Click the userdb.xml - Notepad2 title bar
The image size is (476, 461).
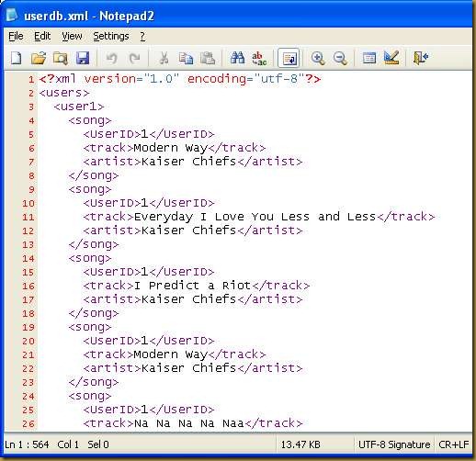click(89, 16)
